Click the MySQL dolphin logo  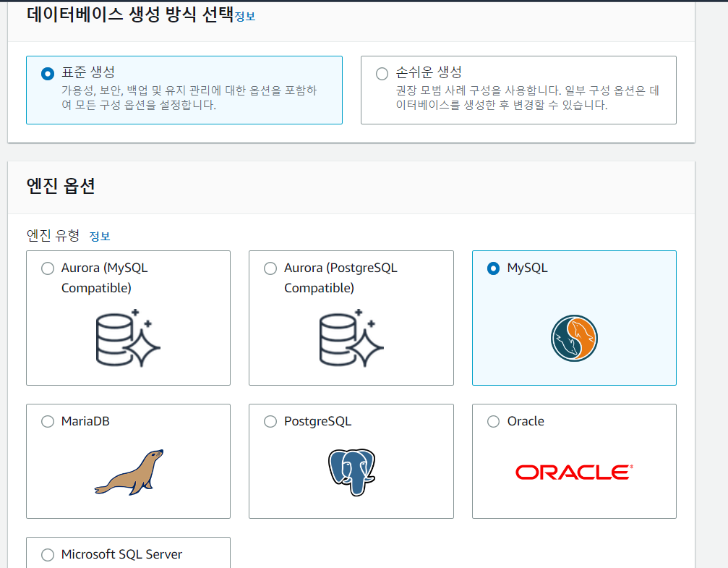tap(574, 339)
